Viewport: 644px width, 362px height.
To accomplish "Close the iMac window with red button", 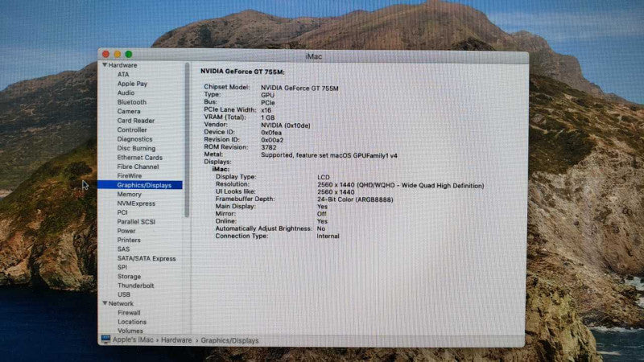I will 106,54.
